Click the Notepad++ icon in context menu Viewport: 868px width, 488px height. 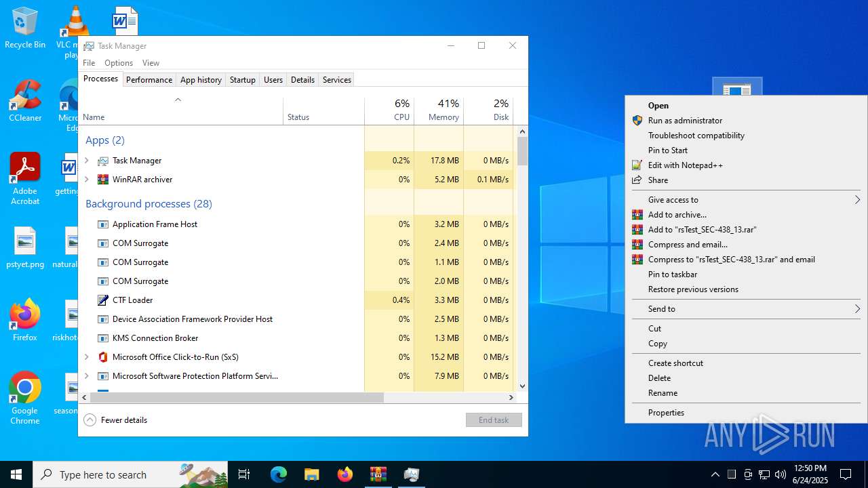pyautogui.click(x=637, y=165)
